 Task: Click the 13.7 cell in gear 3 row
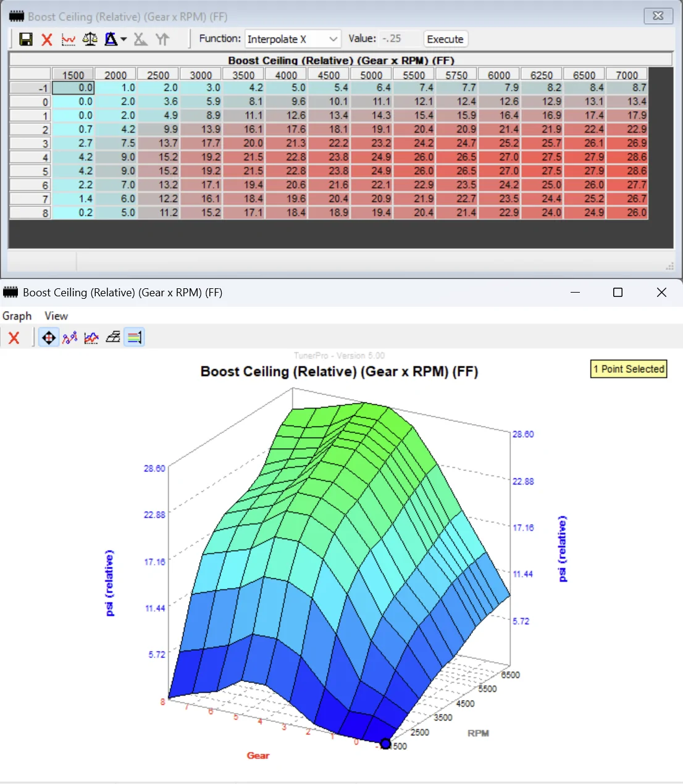[x=158, y=143]
